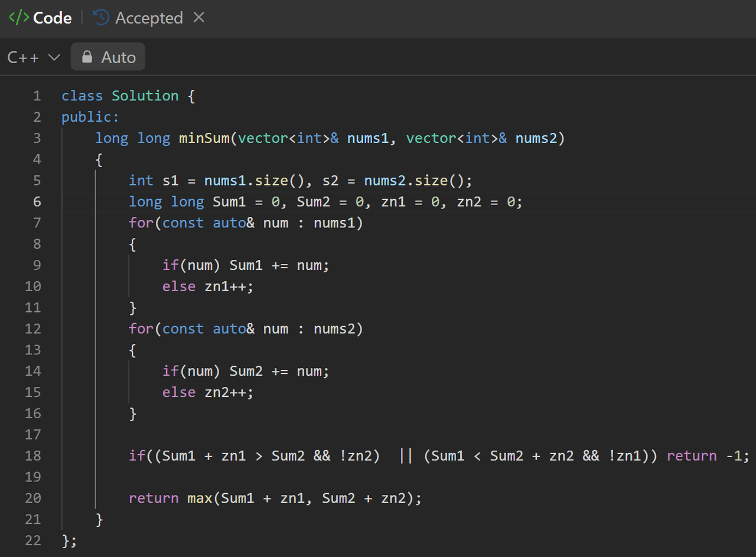This screenshot has height=557, width=756.
Task: Switch to the Code tab
Action: click(52, 18)
